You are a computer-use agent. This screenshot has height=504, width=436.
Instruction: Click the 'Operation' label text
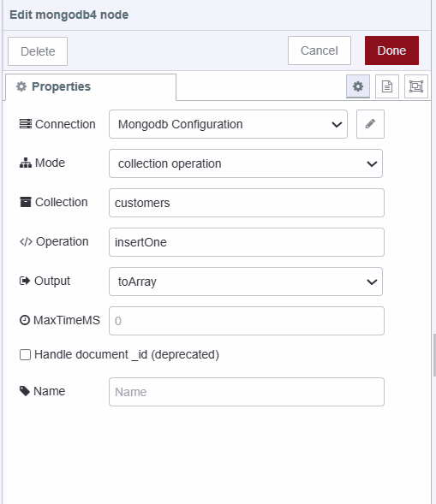(x=62, y=241)
